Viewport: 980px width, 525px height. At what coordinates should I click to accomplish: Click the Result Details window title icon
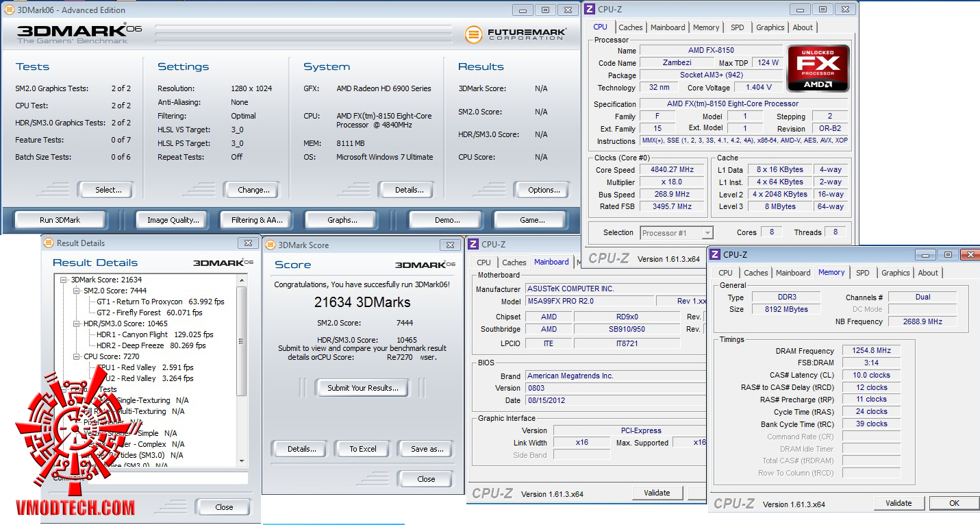pyautogui.click(x=49, y=243)
